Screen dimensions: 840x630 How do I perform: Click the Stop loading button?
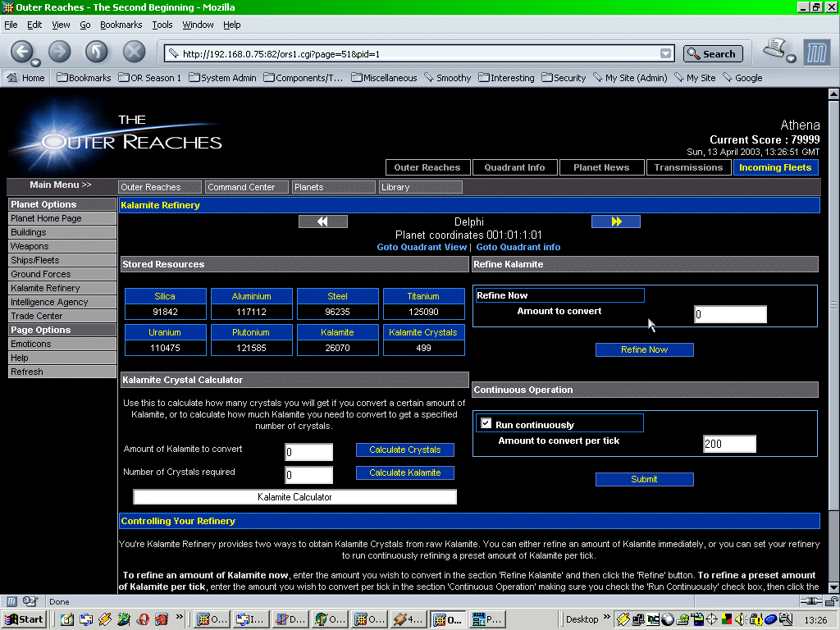134,52
